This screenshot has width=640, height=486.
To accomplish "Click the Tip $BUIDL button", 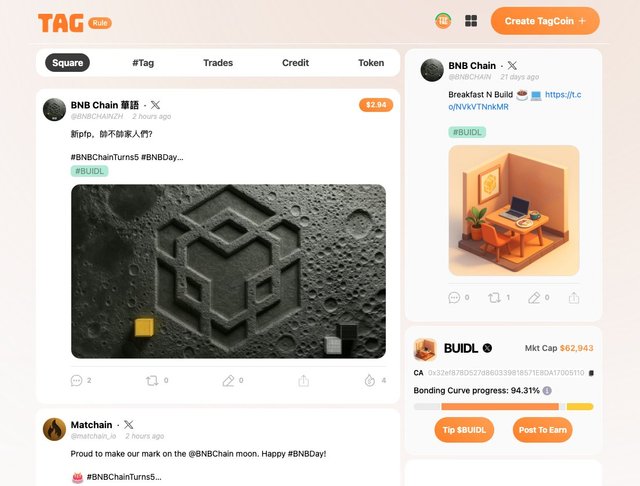I will (x=464, y=430).
